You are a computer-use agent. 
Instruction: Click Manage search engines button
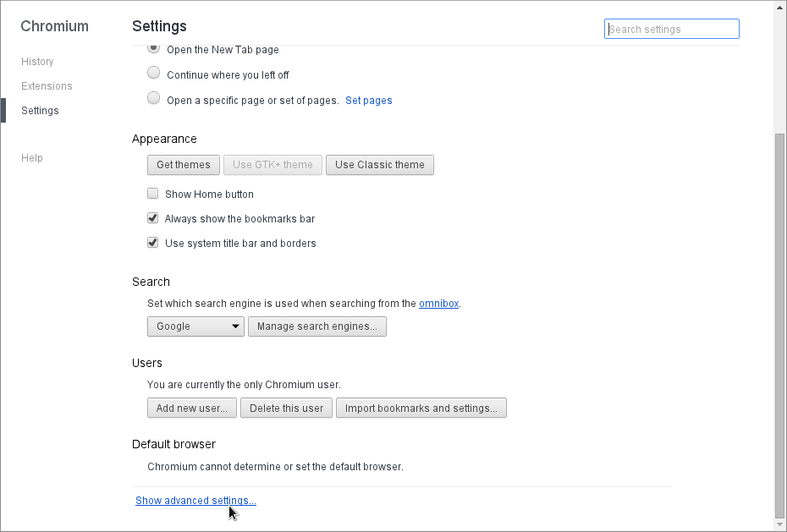pyautogui.click(x=317, y=326)
